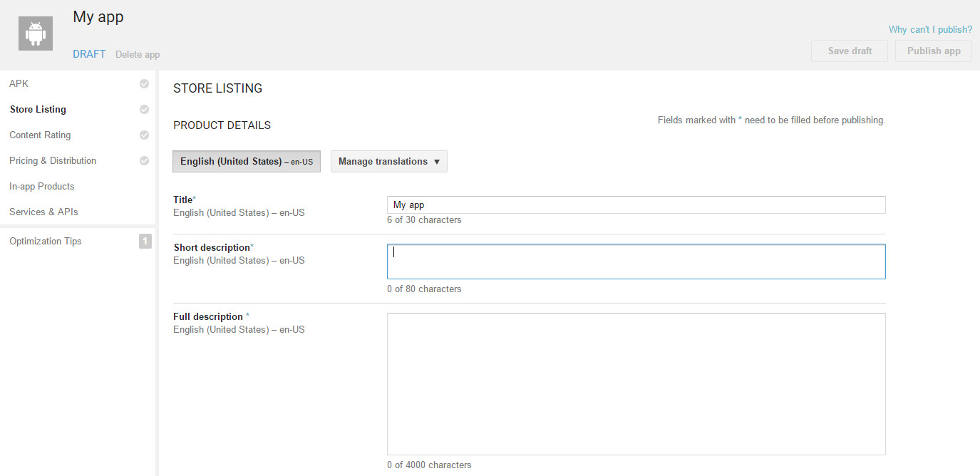
Task: Click the Pricing & Distribution checkmark icon
Action: [x=144, y=161]
